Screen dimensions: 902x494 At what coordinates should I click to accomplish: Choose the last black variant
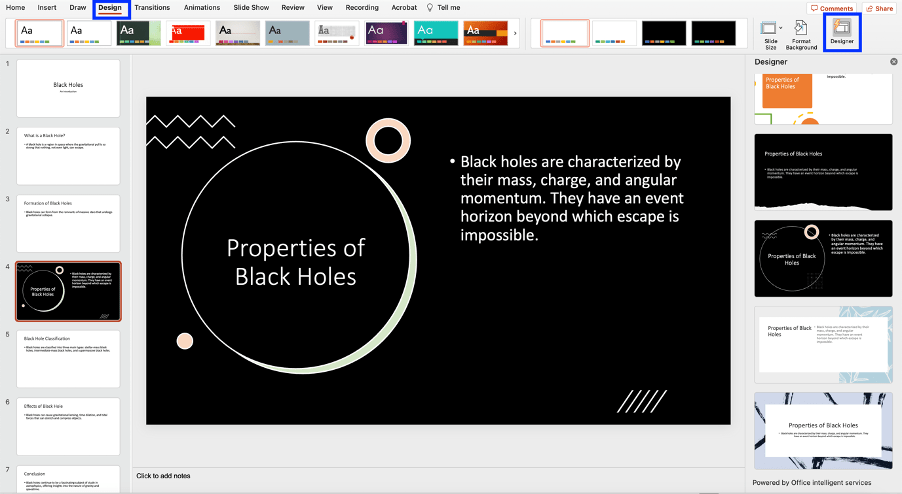tap(713, 33)
